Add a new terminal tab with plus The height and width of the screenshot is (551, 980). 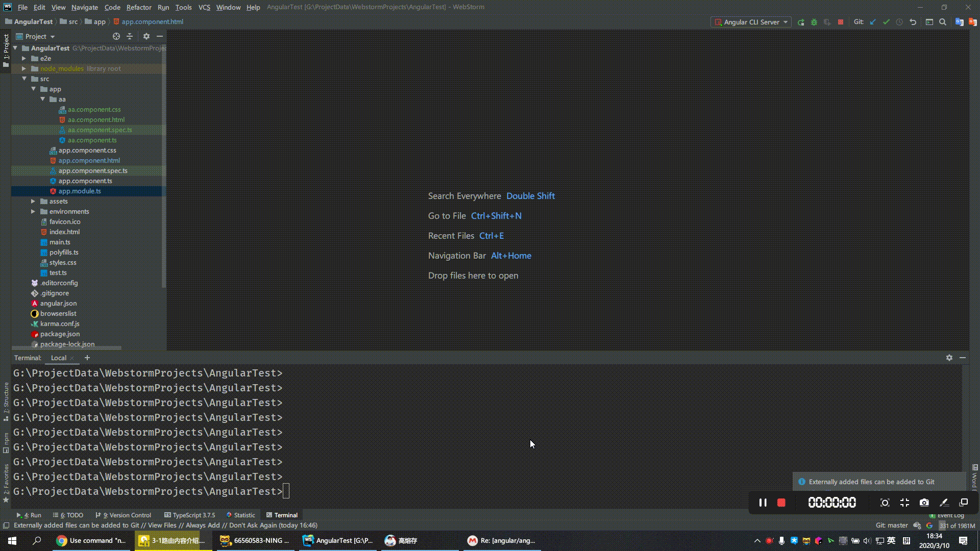(x=87, y=358)
